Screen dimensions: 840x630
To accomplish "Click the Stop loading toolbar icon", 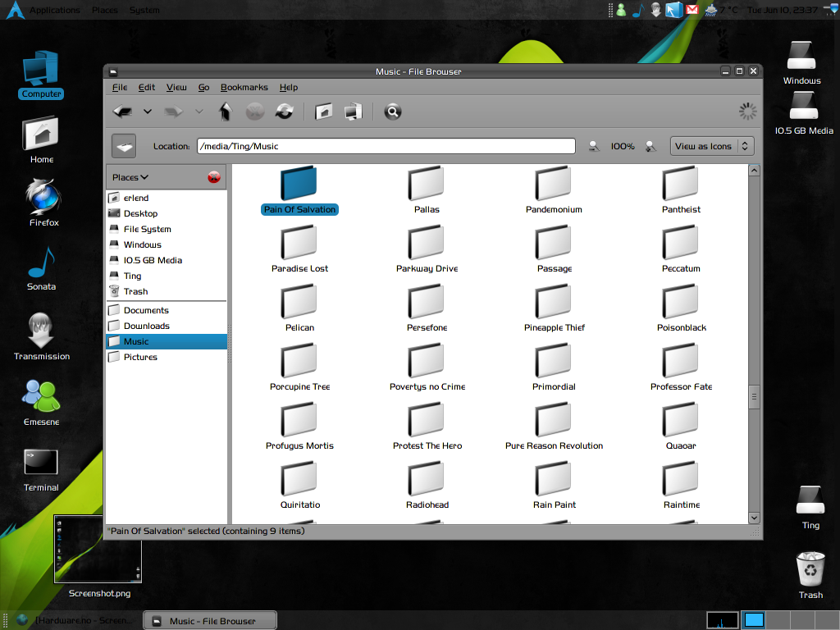I will point(255,112).
